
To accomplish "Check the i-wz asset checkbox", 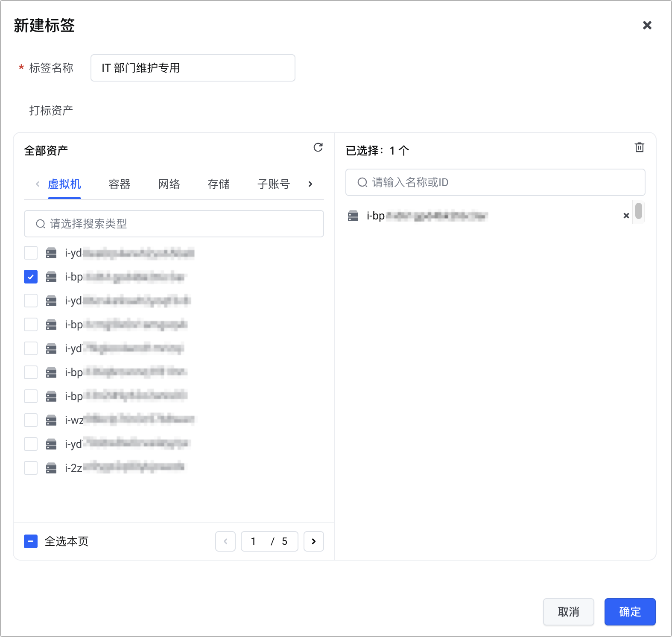I will click(31, 420).
